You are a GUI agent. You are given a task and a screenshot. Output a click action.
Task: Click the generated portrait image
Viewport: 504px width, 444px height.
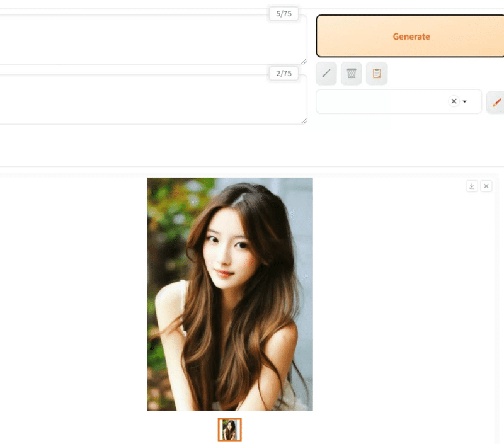coord(230,294)
